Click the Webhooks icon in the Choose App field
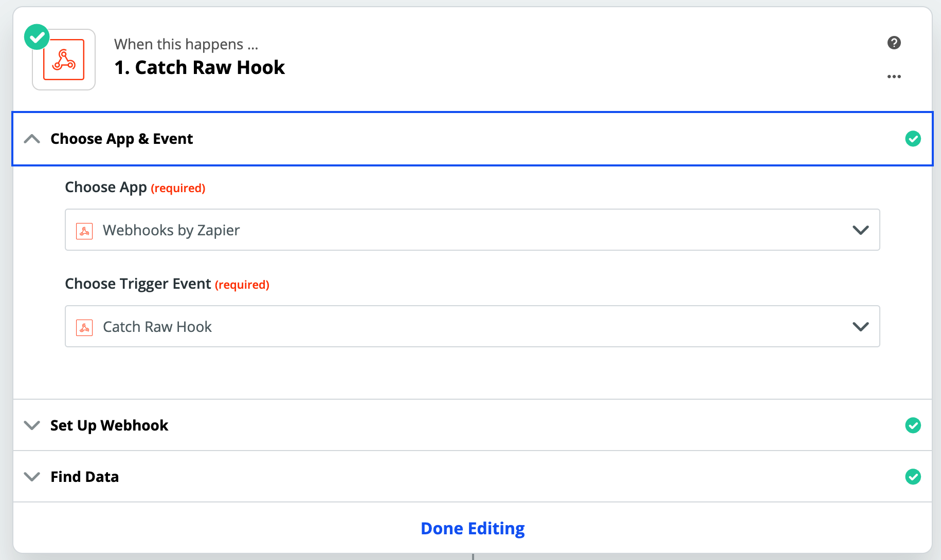 pos(84,231)
